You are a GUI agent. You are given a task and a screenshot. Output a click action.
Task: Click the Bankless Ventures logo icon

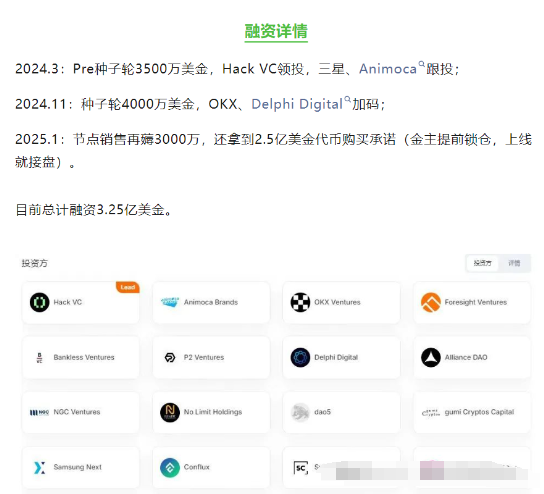point(40,357)
